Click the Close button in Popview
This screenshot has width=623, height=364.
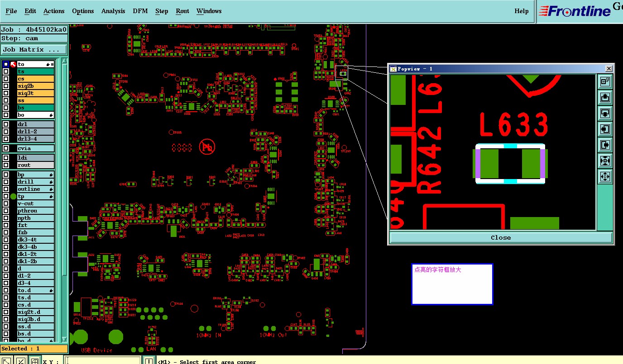pos(501,237)
